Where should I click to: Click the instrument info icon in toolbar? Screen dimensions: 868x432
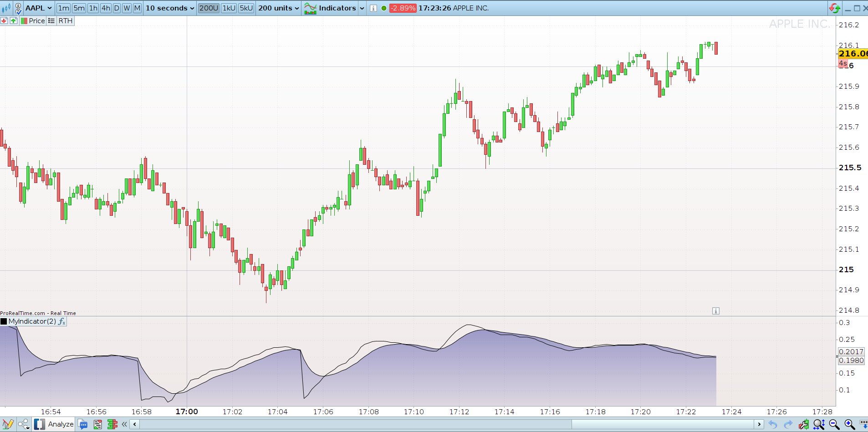[373, 8]
